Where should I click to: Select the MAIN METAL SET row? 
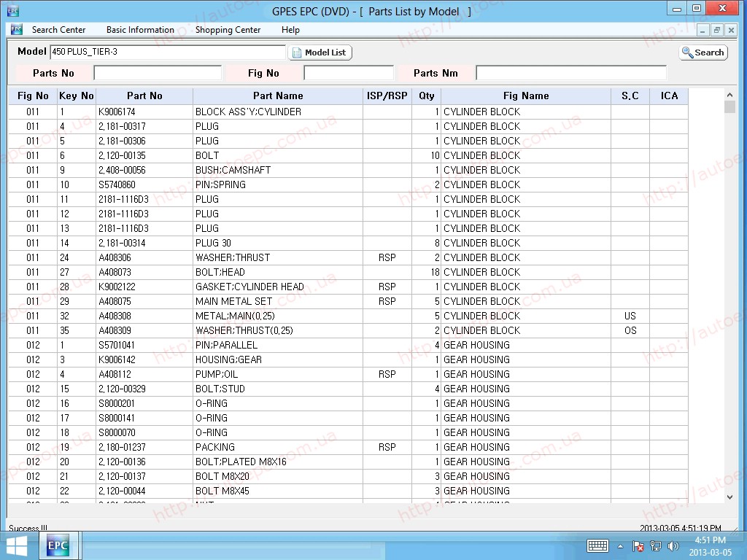pos(348,301)
